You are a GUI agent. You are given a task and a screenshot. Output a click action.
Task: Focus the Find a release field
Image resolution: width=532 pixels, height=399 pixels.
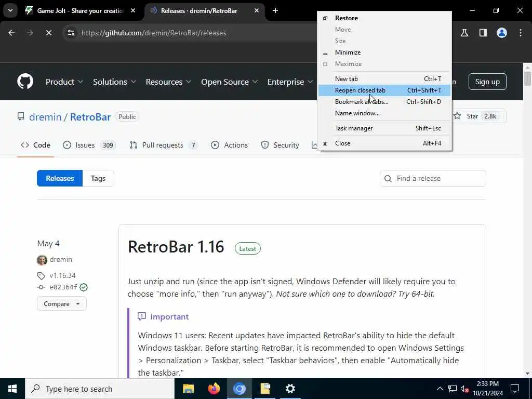(433, 178)
